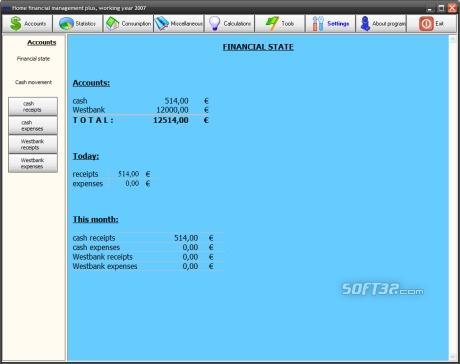
Task: Select the Westbank value 12000,00
Action: click(x=172, y=110)
